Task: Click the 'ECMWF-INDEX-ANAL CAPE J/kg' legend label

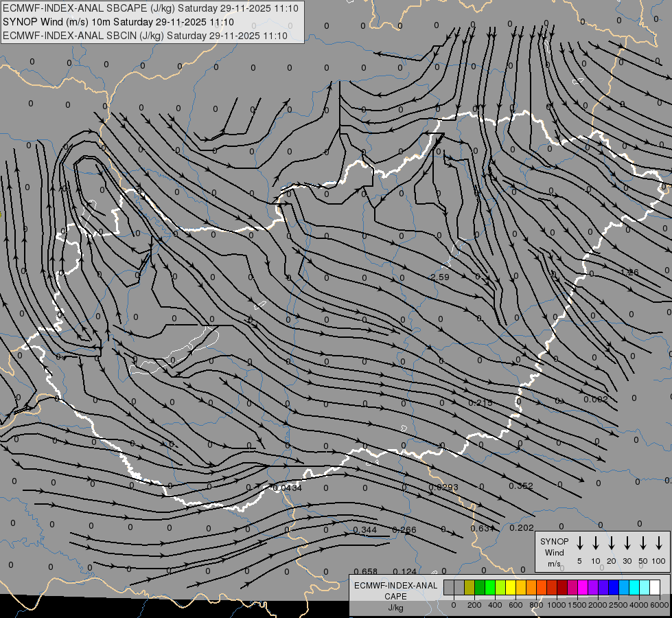Action: pos(395,596)
